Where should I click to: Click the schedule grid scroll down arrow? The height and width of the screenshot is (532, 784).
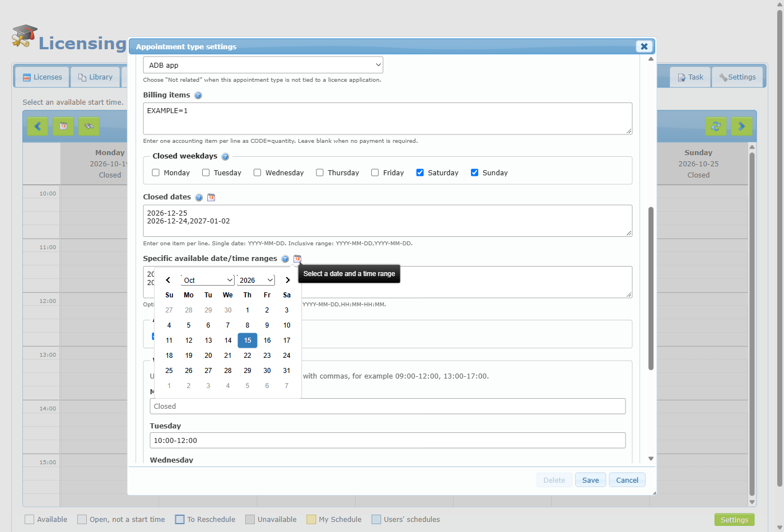(x=752, y=502)
